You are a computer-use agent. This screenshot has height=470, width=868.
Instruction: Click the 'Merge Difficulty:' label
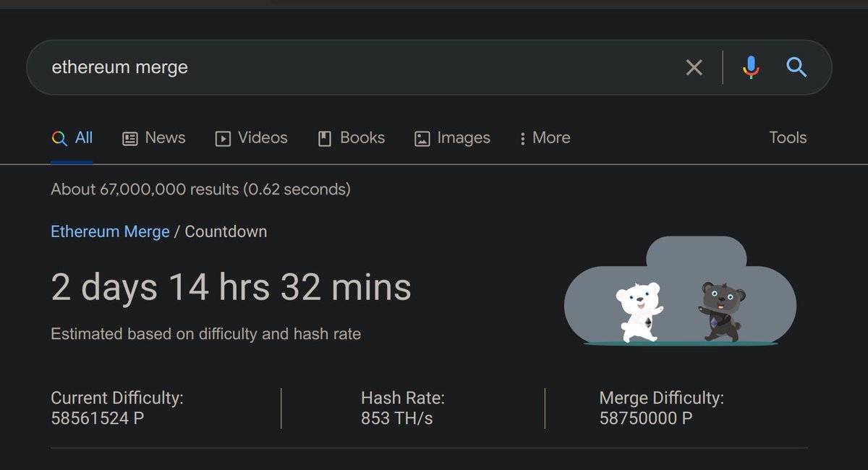662,398
